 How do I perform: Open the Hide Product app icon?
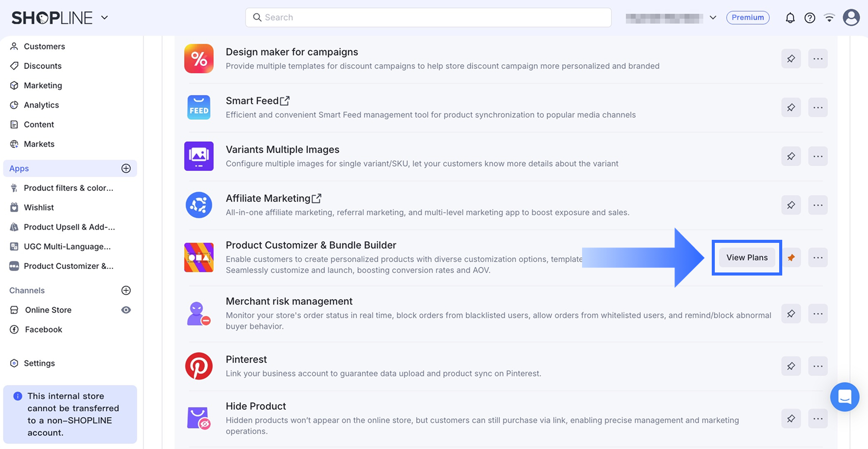(199, 418)
